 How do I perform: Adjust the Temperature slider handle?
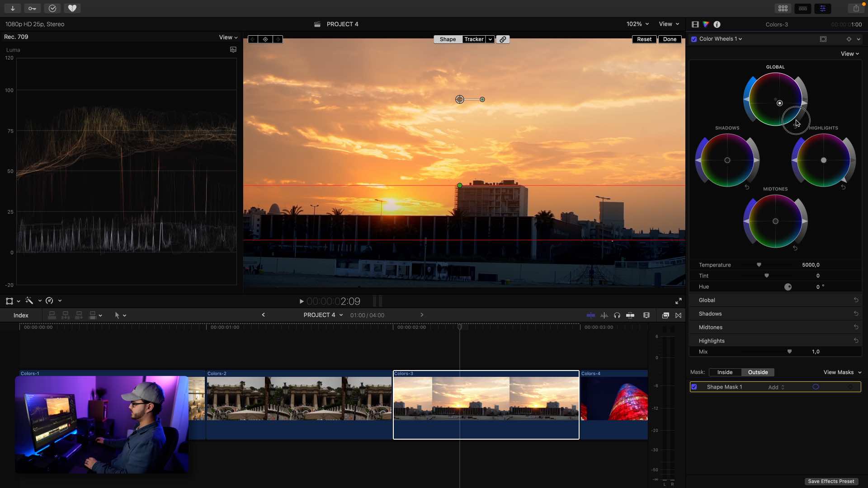click(759, 265)
